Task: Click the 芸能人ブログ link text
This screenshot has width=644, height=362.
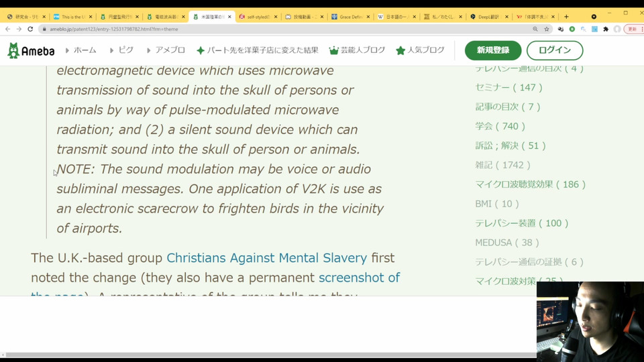Action: 363,50
